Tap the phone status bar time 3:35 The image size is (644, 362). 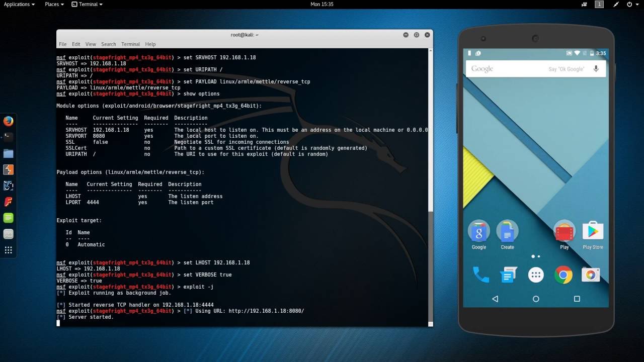pyautogui.click(x=601, y=53)
